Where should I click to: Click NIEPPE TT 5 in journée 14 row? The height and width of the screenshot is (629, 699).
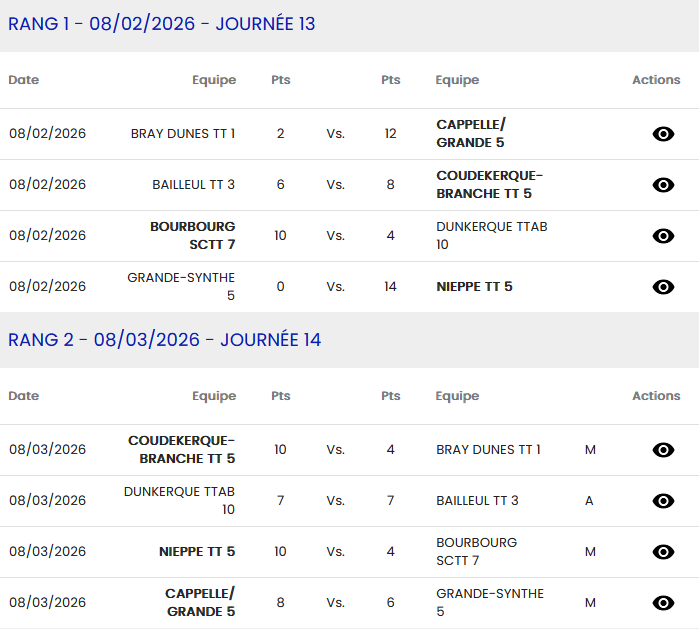click(197, 552)
